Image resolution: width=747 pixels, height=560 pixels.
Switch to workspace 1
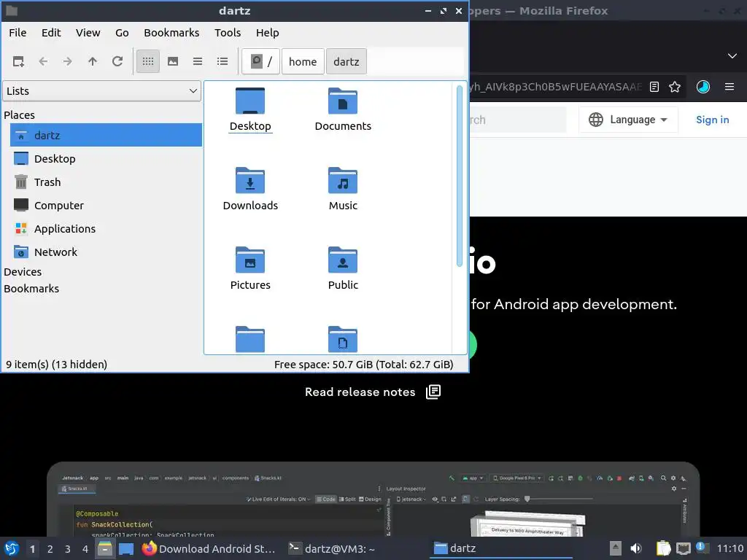pos(32,549)
